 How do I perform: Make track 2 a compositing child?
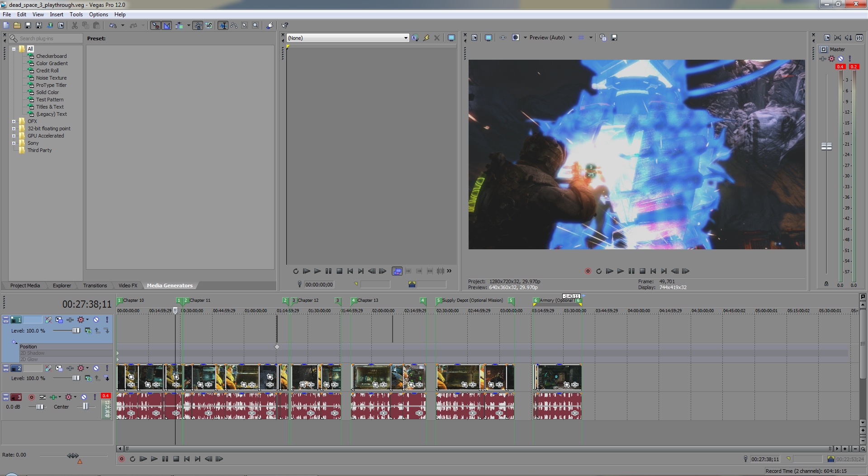[x=107, y=378]
